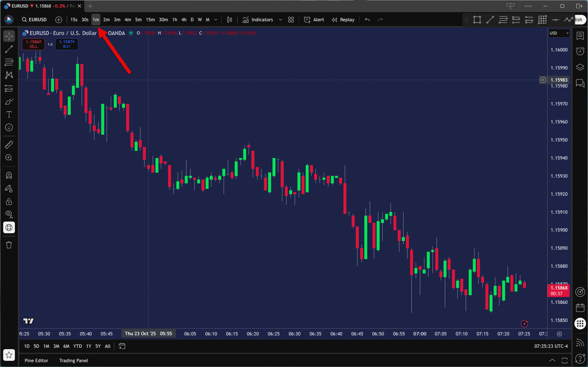This screenshot has height=367, width=588.
Task: Switch to the Trading Panel tab
Action: (x=73, y=360)
